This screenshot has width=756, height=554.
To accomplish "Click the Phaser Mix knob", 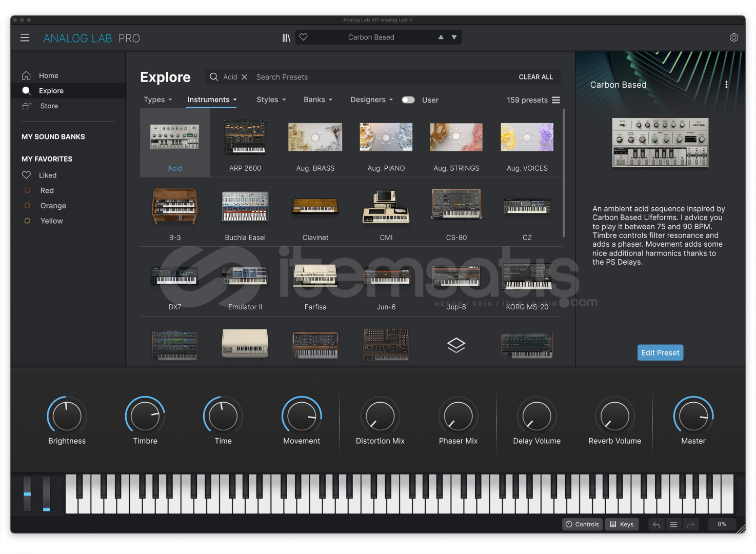I will pos(458,416).
